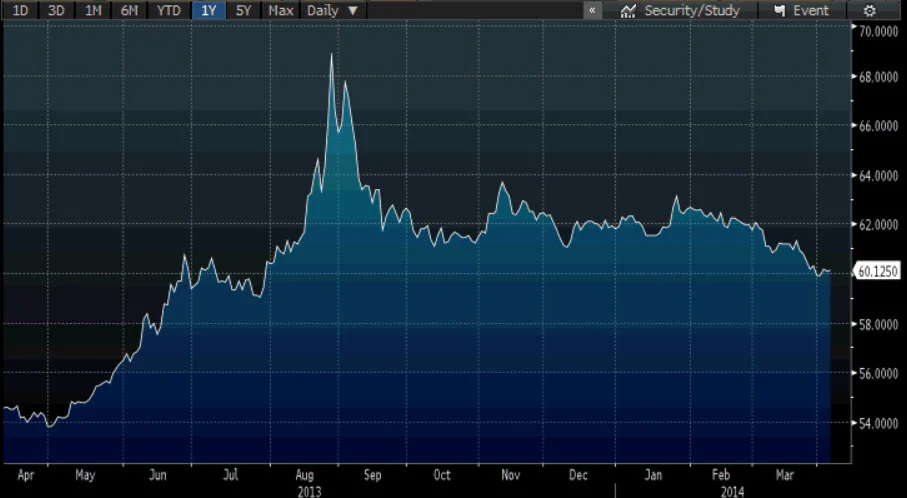Click the Nov month label

(x=510, y=475)
